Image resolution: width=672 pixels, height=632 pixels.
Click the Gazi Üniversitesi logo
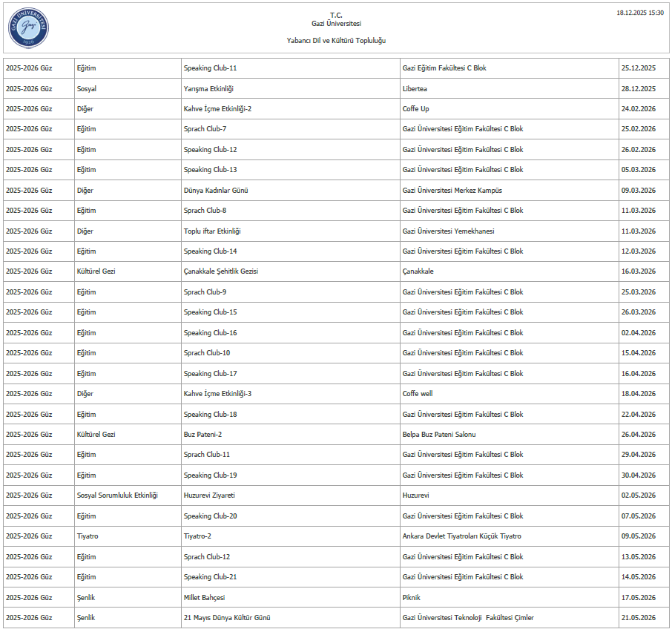[x=29, y=27]
